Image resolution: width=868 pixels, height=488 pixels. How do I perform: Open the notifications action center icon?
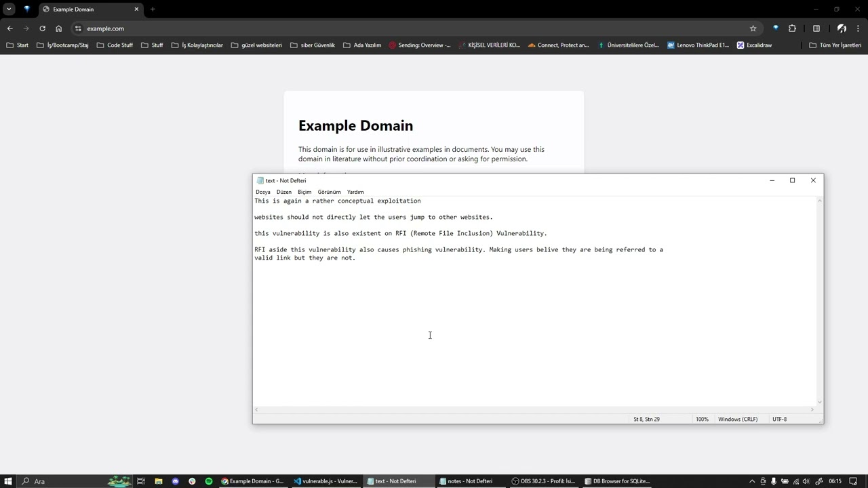pyautogui.click(x=853, y=481)
